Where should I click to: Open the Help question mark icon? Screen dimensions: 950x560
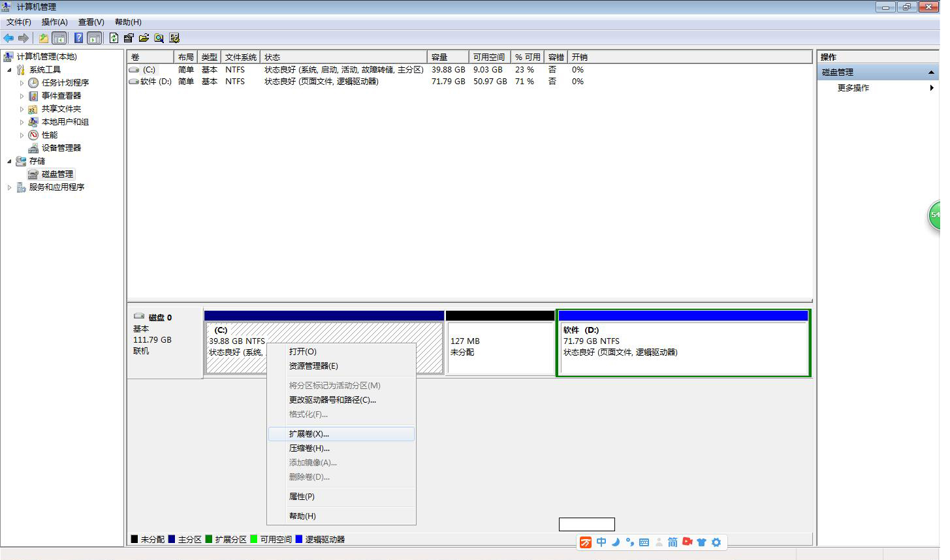(78, 38)
